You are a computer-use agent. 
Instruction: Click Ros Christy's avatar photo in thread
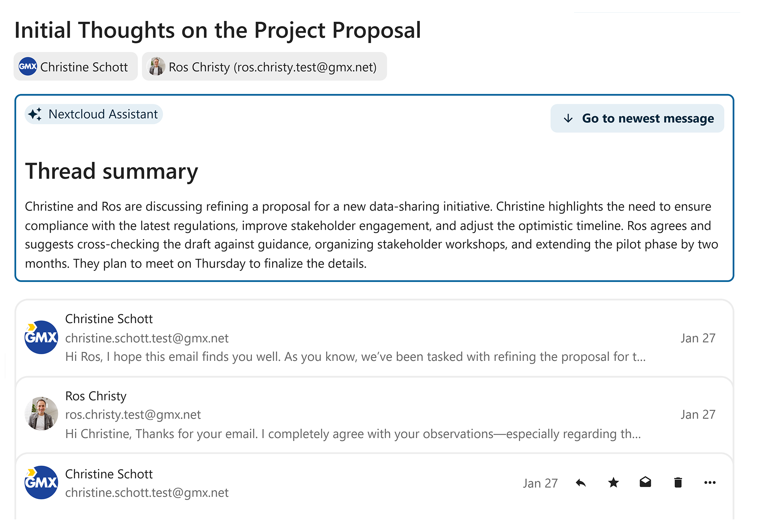41,414
